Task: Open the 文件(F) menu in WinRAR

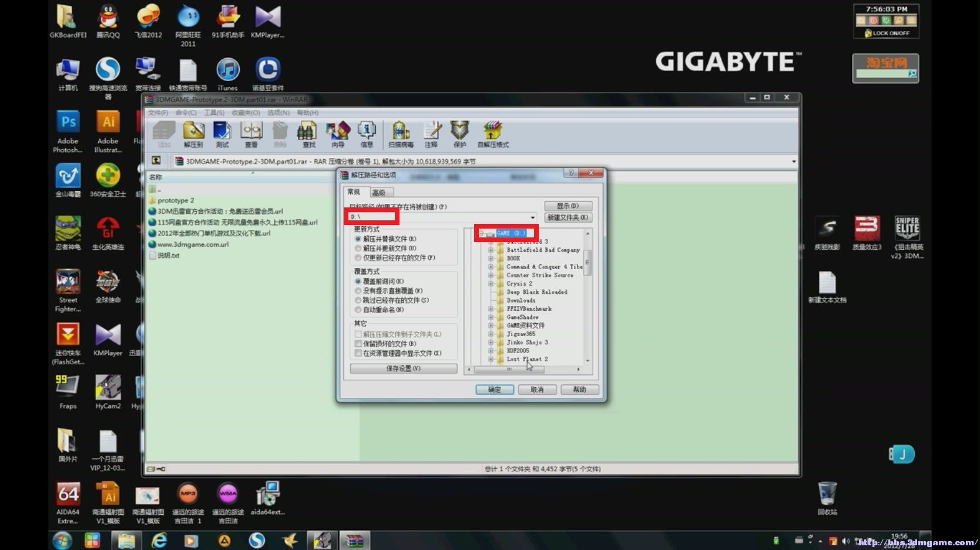Action: point(158,113)
